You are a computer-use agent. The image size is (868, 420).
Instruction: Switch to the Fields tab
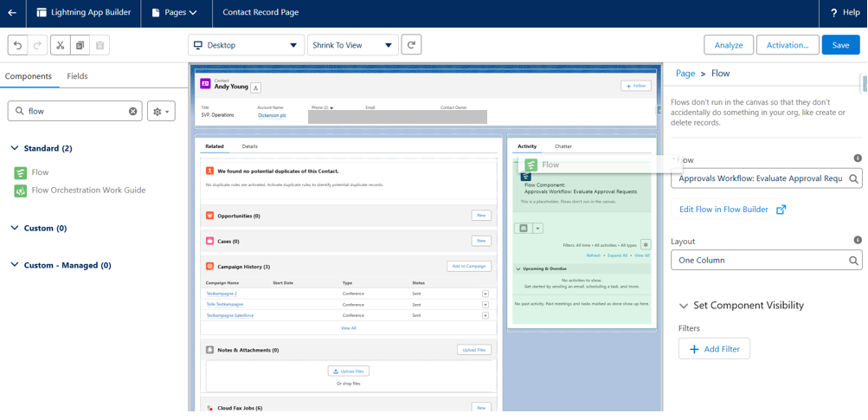coord(77,76)
